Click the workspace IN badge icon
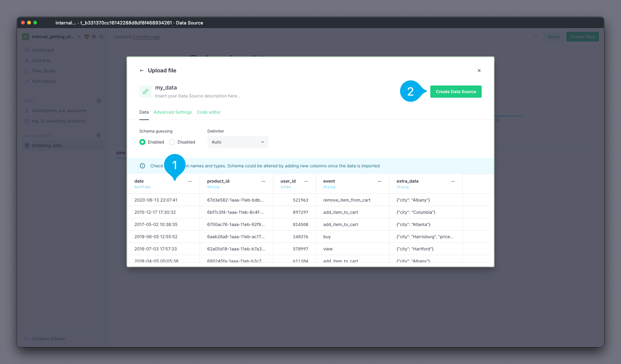Image resolution: width=621 pixels, height=364 pixels. tap(26, 37)
